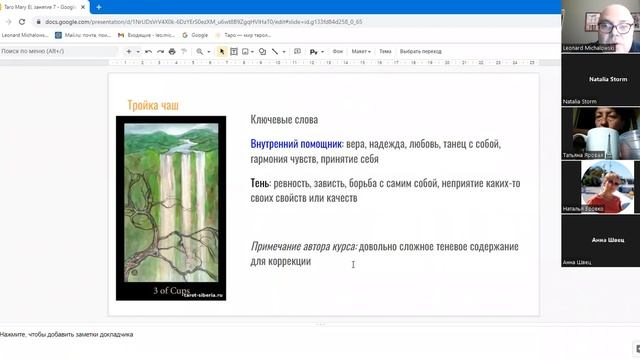The height and width of the screenshot is (360, 640).
Task: Click the Ключевые слова heading text
Action: tap(284, 120)
